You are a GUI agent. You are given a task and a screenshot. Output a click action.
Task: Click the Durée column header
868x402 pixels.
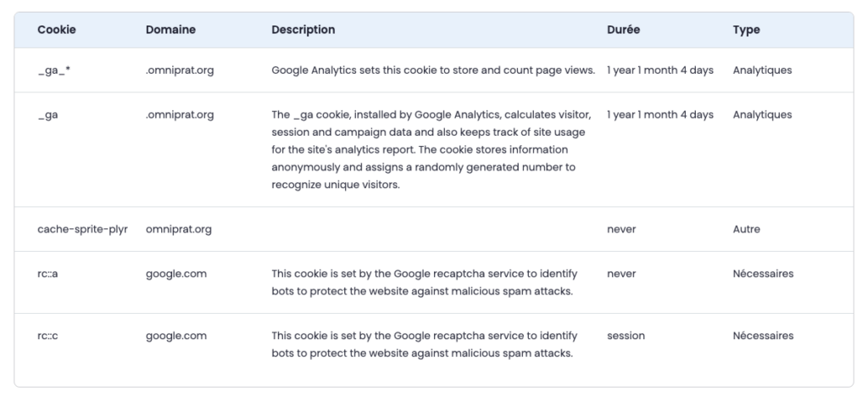(623, 30)
